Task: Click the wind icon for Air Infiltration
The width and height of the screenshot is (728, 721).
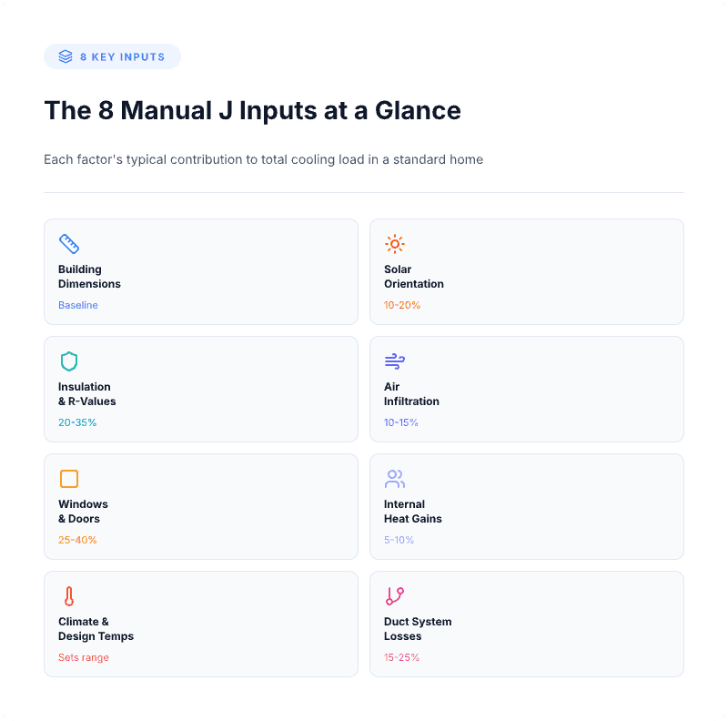Action: coord(395,361)
